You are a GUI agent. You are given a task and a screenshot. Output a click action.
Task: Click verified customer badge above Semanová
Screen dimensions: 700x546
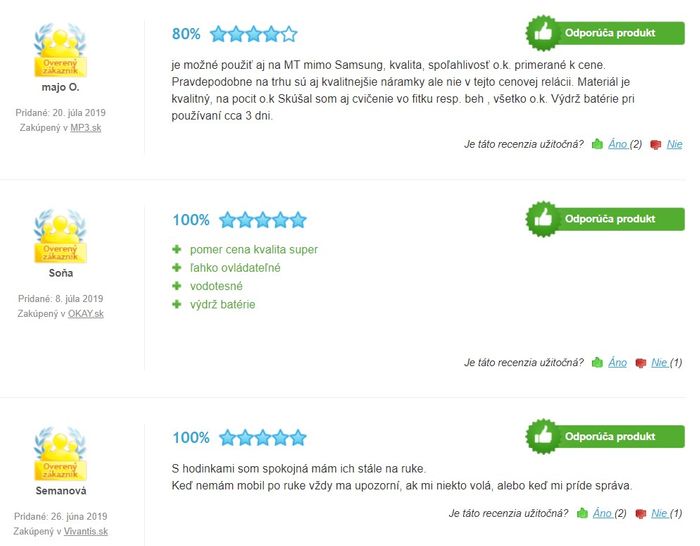60,454
